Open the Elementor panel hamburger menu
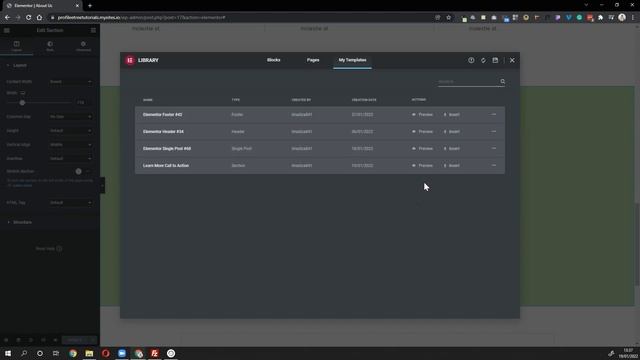This screenshot has width=640, height=360. pos(7,30)
